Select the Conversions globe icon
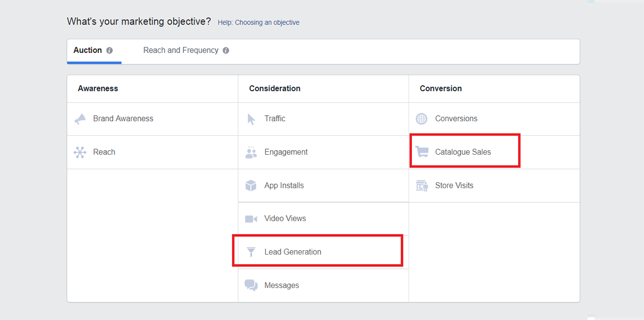Viewport: 644px width, 320px height. (422, 119)
